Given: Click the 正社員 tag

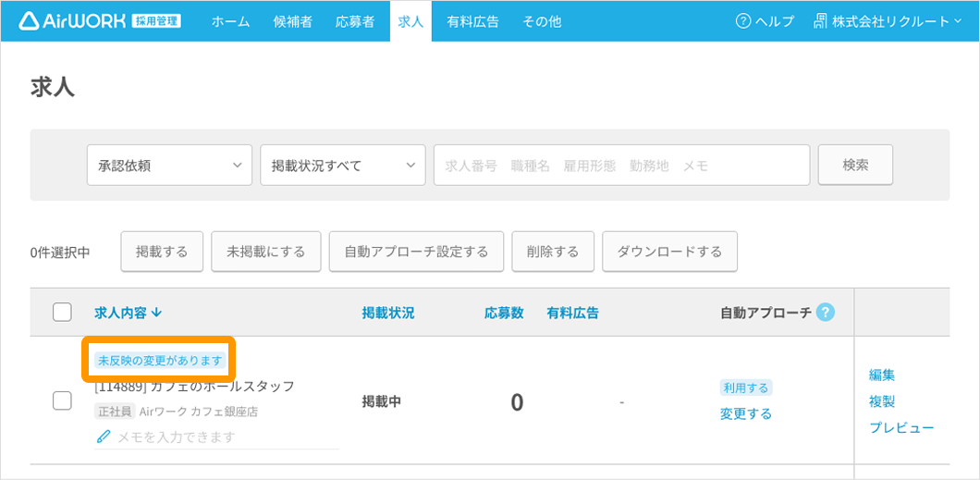Looking at the screenshot, I should click(115, 412).
